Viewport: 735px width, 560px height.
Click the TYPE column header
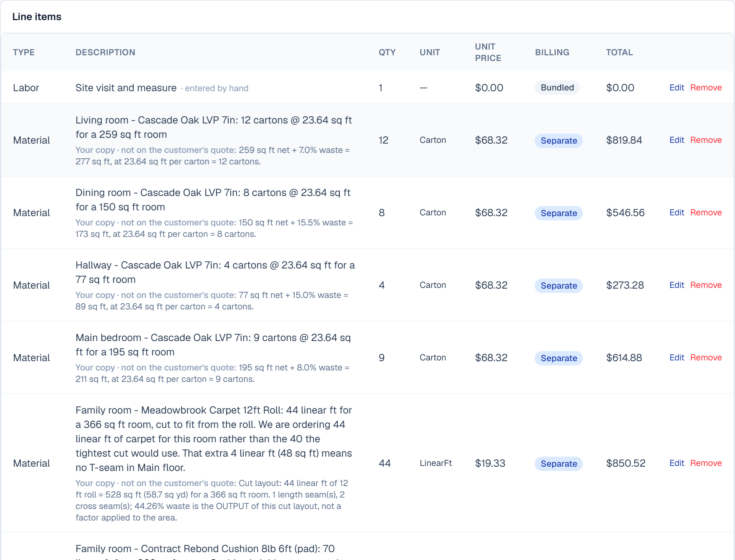24,52
